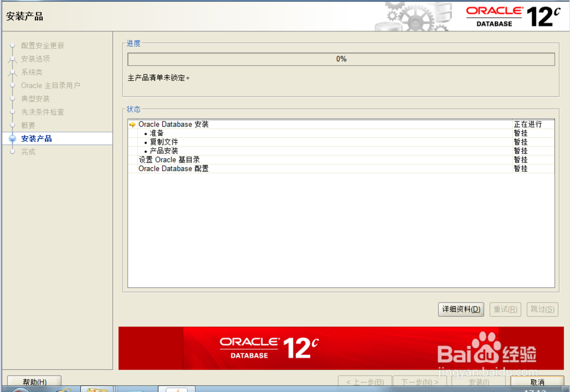Click the yellow arrow beside Oracle Database 安装

133,124
